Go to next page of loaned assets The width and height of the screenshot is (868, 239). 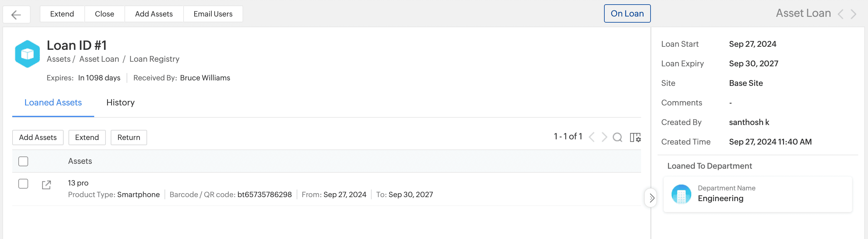point(604,137)
